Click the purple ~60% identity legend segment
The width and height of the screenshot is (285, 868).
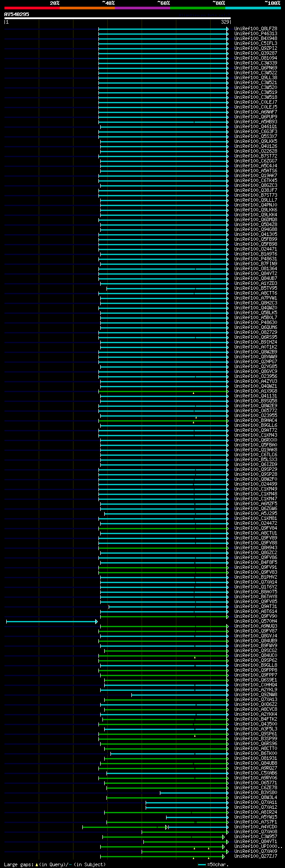pos(142,8)
